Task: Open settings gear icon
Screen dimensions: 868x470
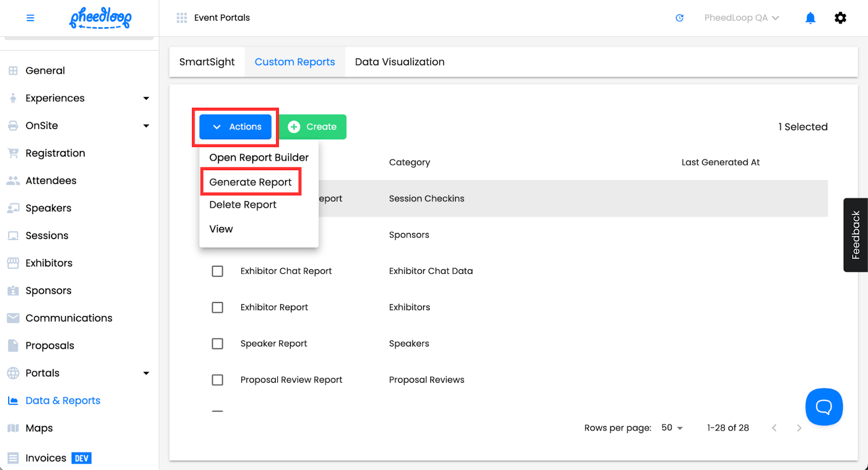Action: [840, 18]
